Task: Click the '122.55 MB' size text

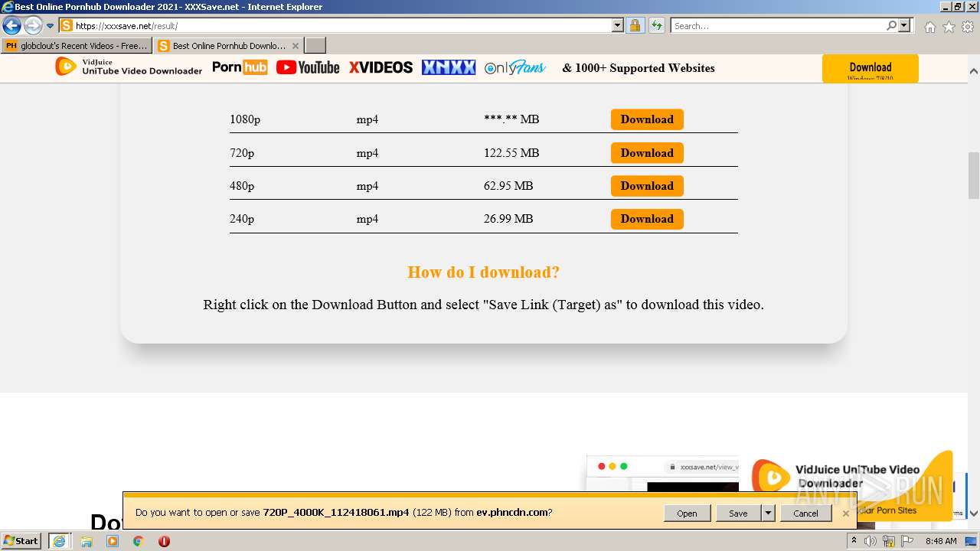Action: (x=511, y=153)
